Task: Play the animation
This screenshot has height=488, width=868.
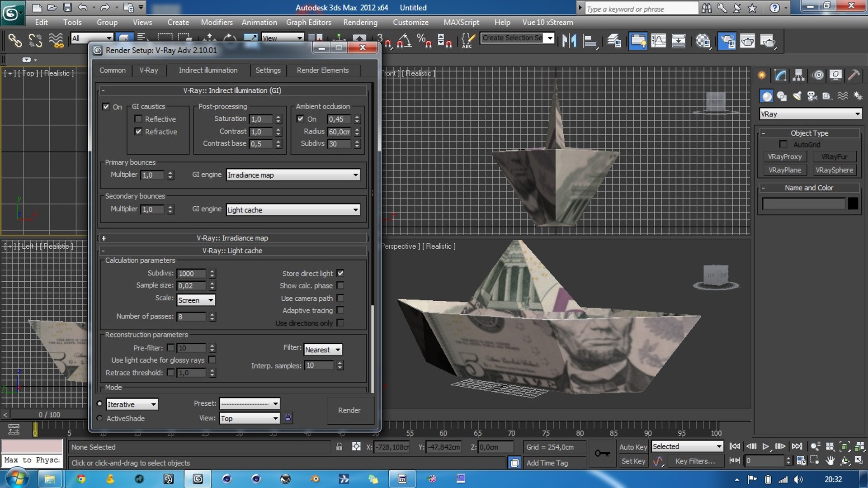Action: [765, 446]
